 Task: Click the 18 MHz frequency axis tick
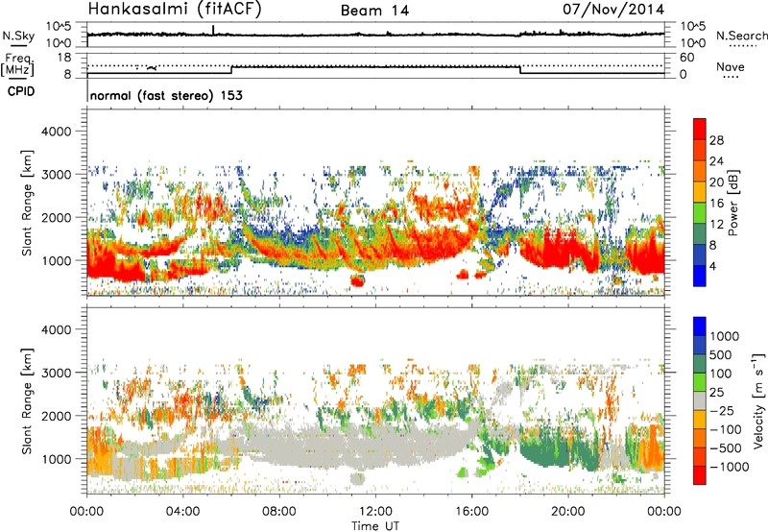click(x=64, y=58)
